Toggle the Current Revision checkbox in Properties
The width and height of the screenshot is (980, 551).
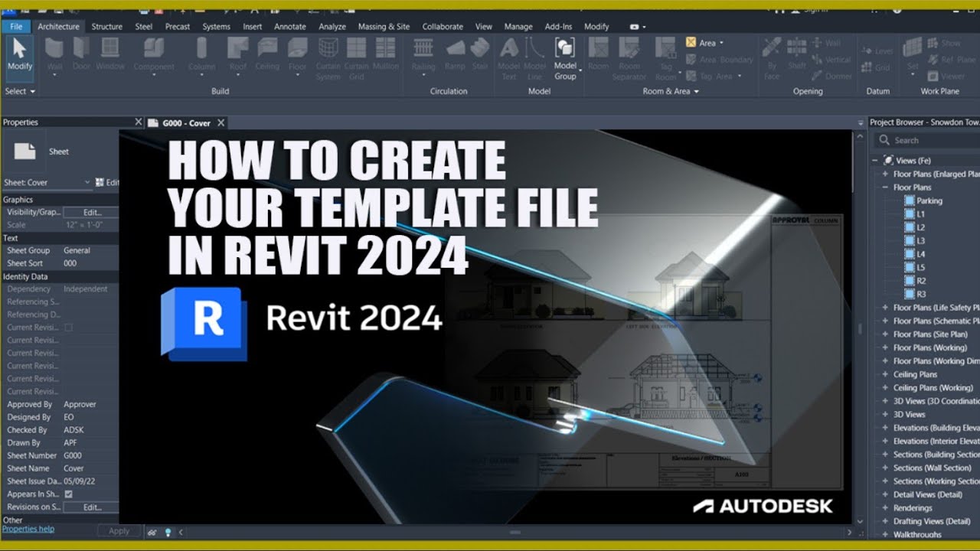[x=69, y=328]
